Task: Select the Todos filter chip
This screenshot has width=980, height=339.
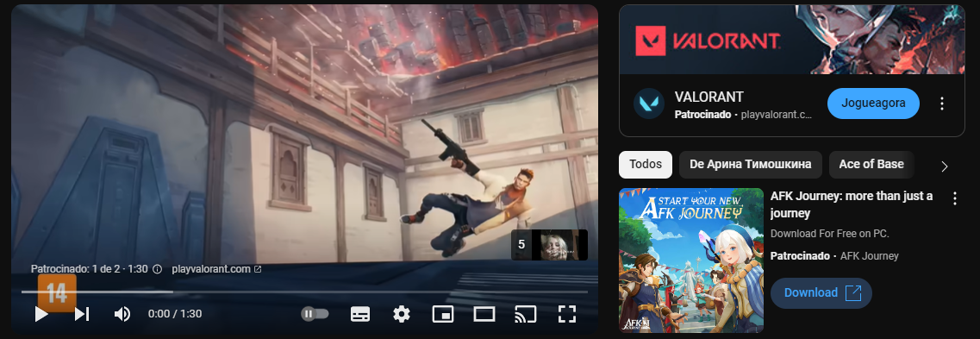Action: click(646, 165)
